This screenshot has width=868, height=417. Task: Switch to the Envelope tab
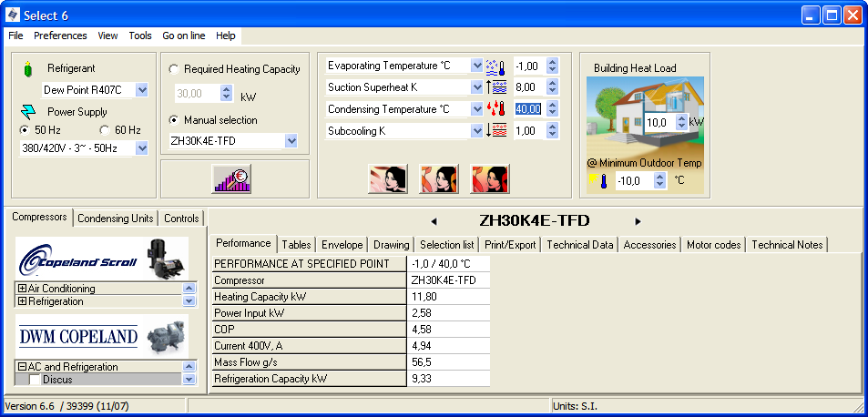(x=342, y=245)
